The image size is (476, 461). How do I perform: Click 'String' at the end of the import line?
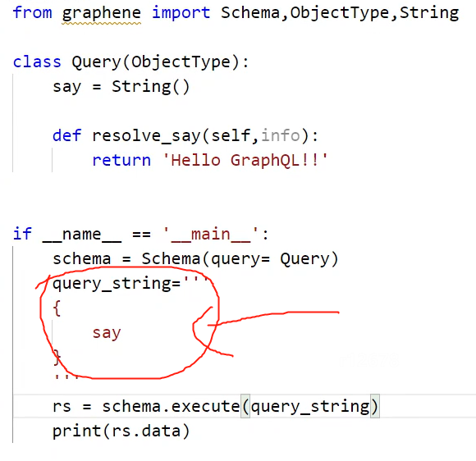[x=429, y=13]
